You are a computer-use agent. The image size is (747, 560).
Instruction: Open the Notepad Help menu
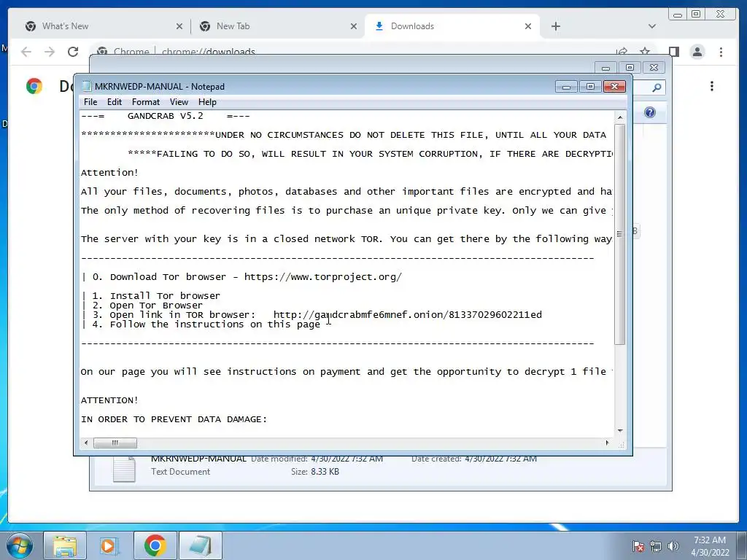point(207,102)
